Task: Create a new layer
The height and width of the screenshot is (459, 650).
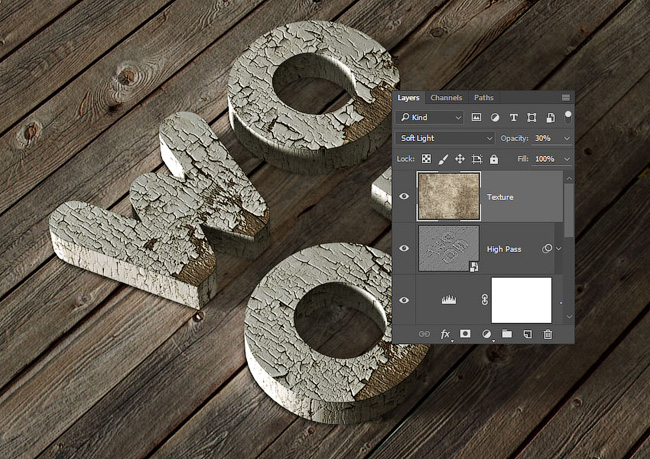Action: (x=527, y=334)
